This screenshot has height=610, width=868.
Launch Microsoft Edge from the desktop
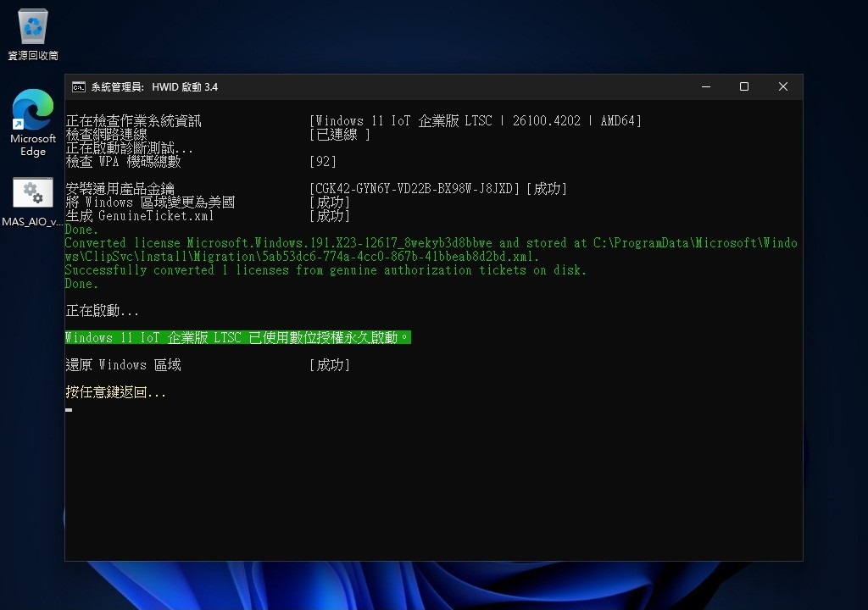pos(33,122)
